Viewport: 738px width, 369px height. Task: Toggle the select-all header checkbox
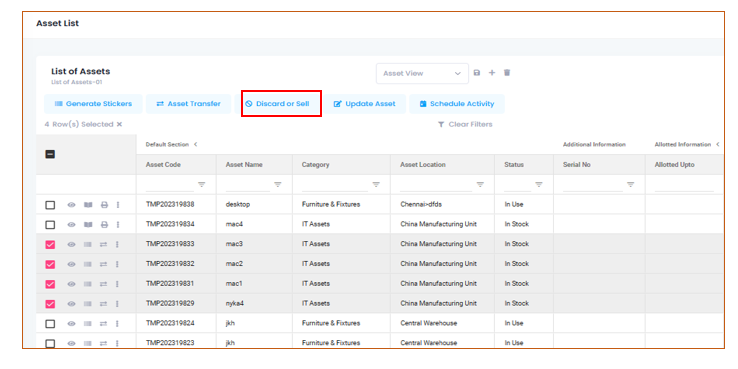click(x=50, y=154)
